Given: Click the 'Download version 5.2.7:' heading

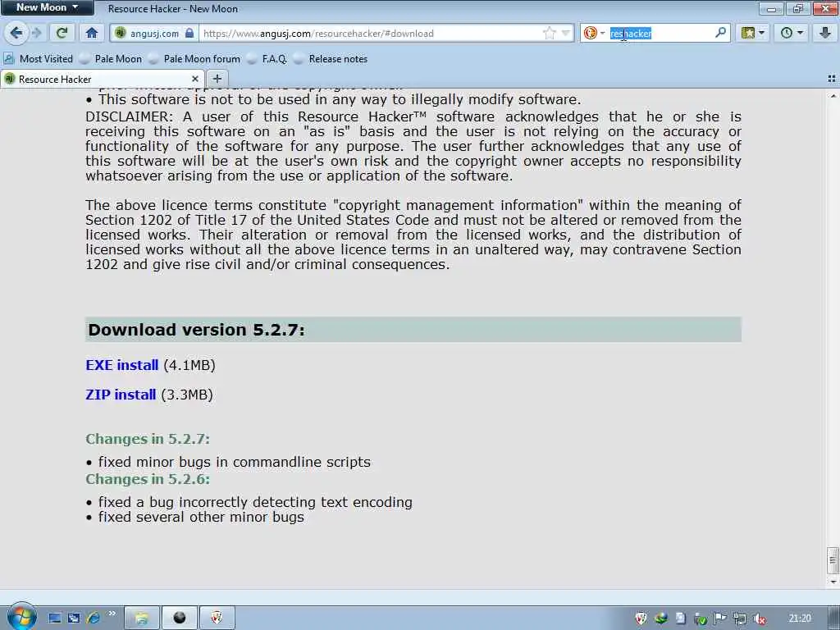Looking at the screenshot, I should [x=196, y=330].
